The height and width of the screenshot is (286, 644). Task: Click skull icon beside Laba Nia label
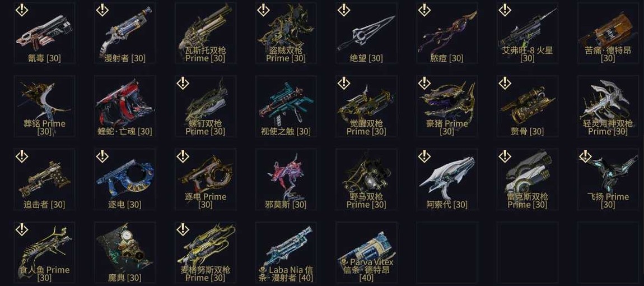pos(263,270)
